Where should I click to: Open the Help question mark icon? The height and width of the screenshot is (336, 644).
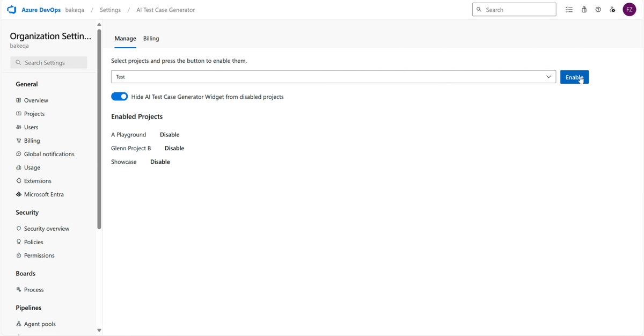(598, 10)
